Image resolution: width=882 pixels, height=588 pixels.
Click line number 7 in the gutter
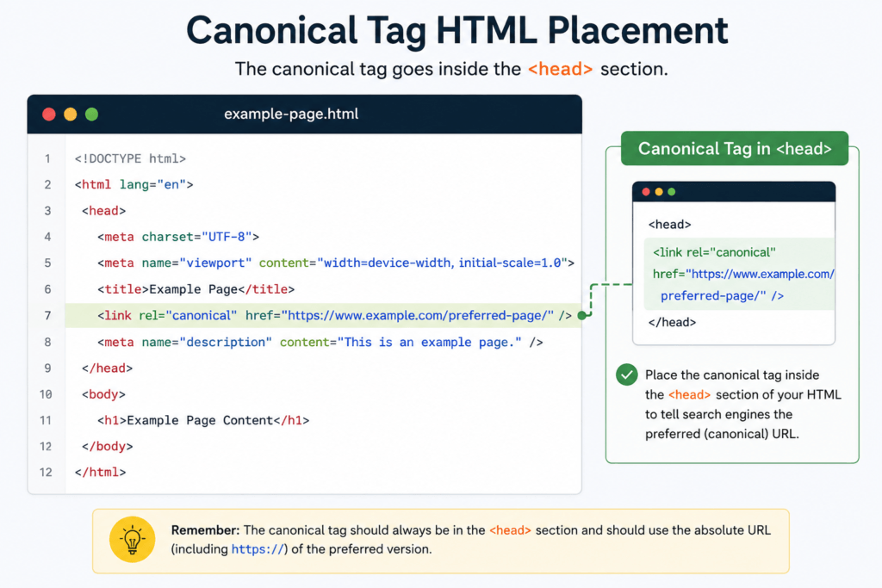(x=47, y=315)
